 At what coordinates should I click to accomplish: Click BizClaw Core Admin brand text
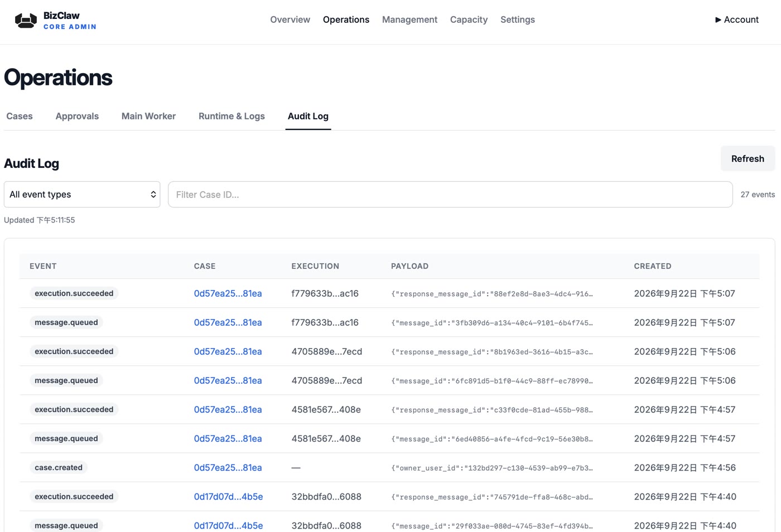pos(70,21)
